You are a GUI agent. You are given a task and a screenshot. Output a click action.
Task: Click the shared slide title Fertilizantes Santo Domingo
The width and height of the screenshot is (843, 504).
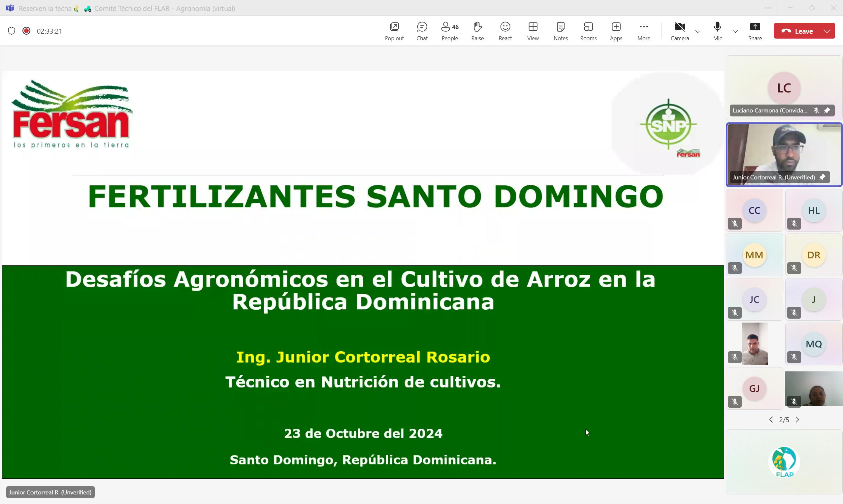coord(375,196)
